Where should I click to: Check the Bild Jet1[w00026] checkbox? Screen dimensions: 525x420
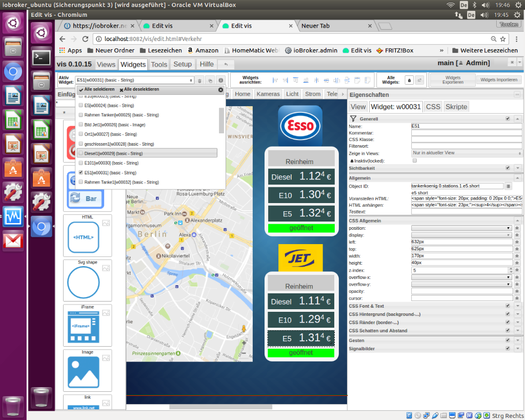pos(80,124)
